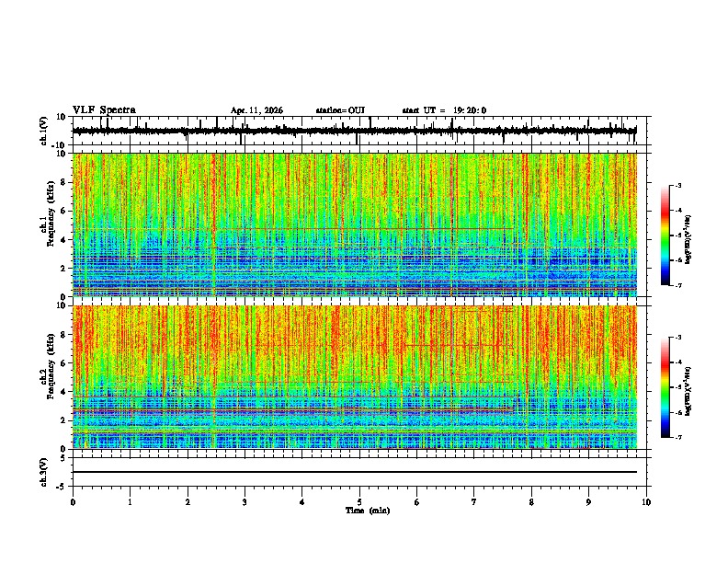Click time axis tick label "3"
This screenshot has height=563, width=728.
pos(245,502)
